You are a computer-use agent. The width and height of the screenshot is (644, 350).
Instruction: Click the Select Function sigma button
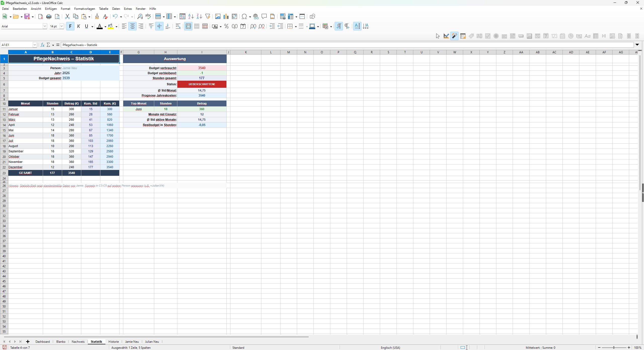48,45
